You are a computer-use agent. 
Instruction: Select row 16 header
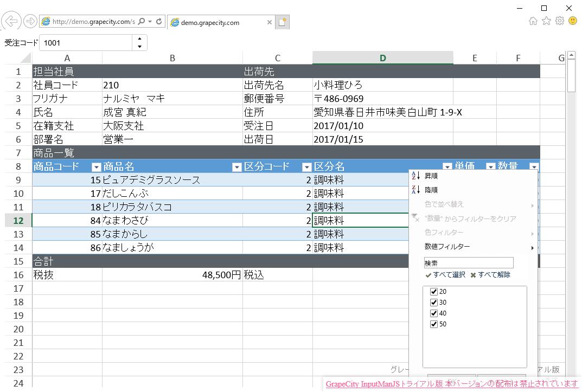[x=18, y=275]
